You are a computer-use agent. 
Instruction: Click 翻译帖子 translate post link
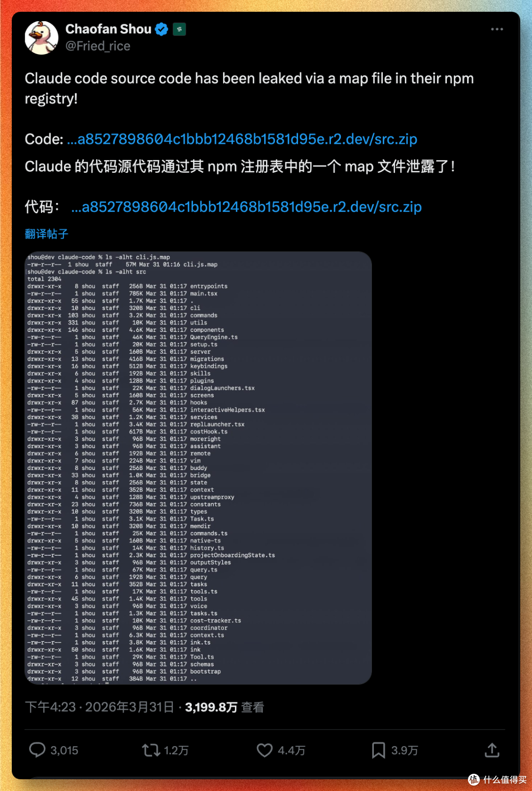(x=46, y=234)
